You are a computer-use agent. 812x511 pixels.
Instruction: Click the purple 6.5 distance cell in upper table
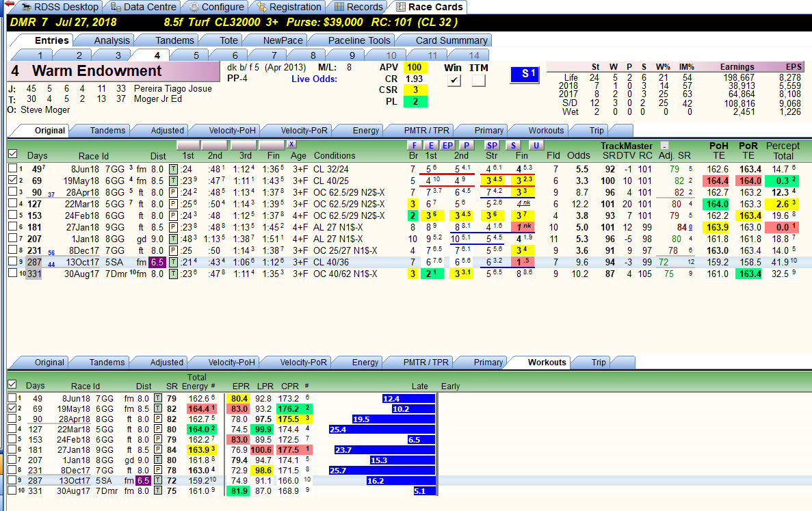[x=157, y=262]
